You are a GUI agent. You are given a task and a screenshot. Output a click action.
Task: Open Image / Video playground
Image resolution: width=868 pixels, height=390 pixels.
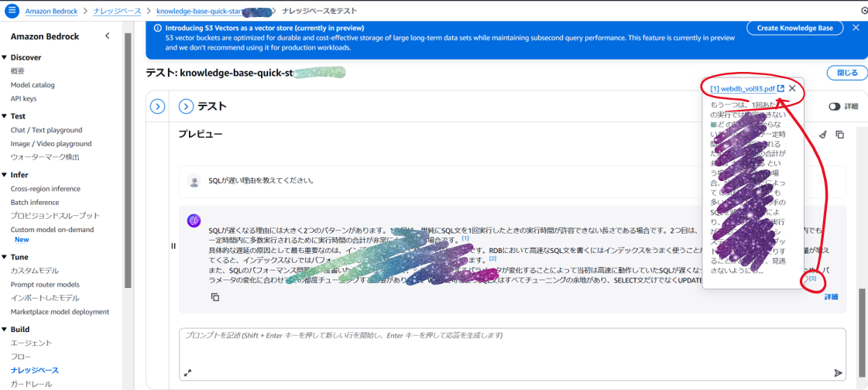(x=51, y=143)
